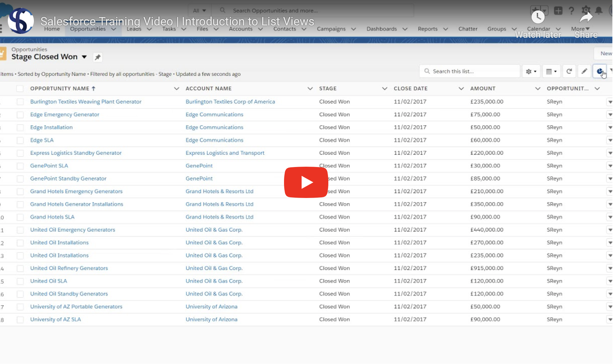Select the checkbox for Edge Installation
Image resolution: width=613 pixels, height=364 pixels.
pos(20,128)
